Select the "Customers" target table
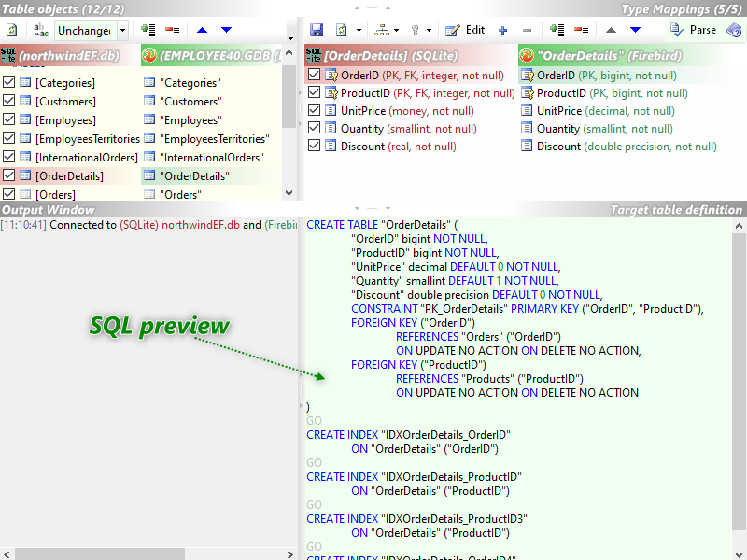The height and width of the screenshot is (560, 747). click(190, 102)
